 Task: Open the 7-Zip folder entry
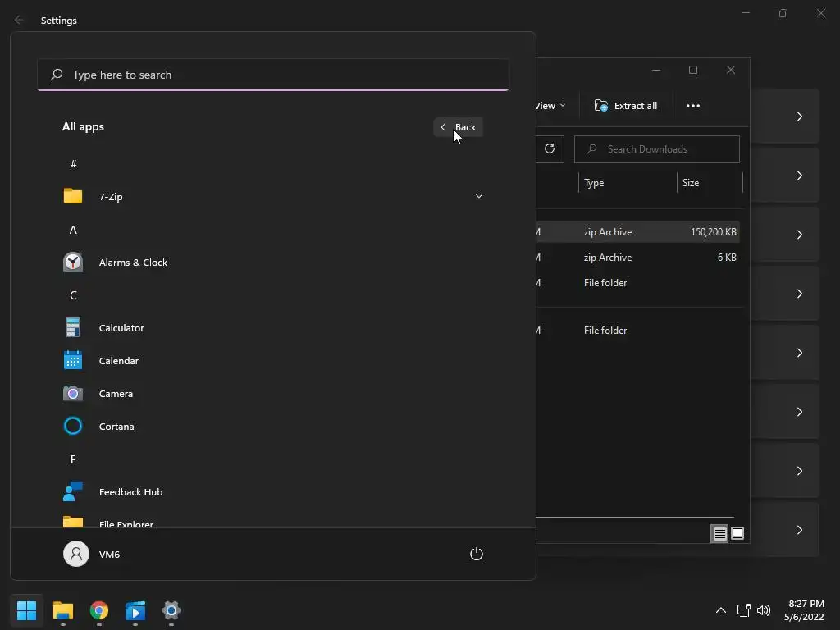tap(272, 197)
